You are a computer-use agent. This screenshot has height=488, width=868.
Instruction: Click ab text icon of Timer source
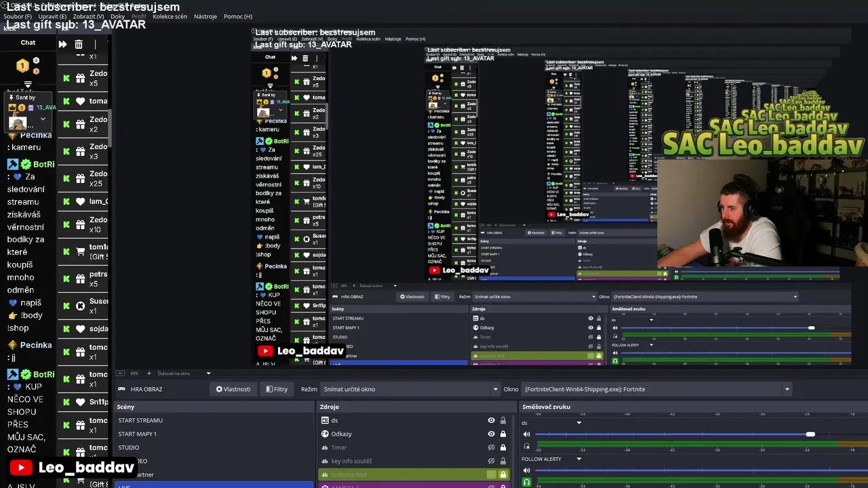[x=325, y=447]
